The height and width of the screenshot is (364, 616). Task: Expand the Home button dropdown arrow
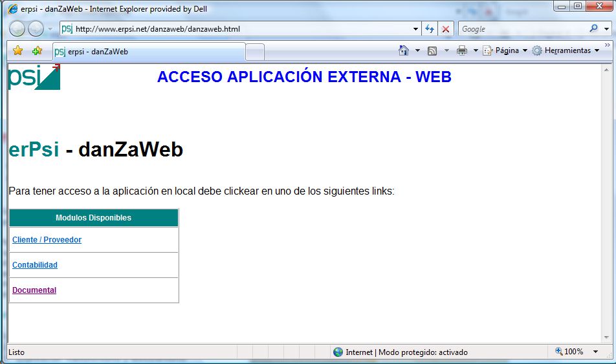pos(417,50)
